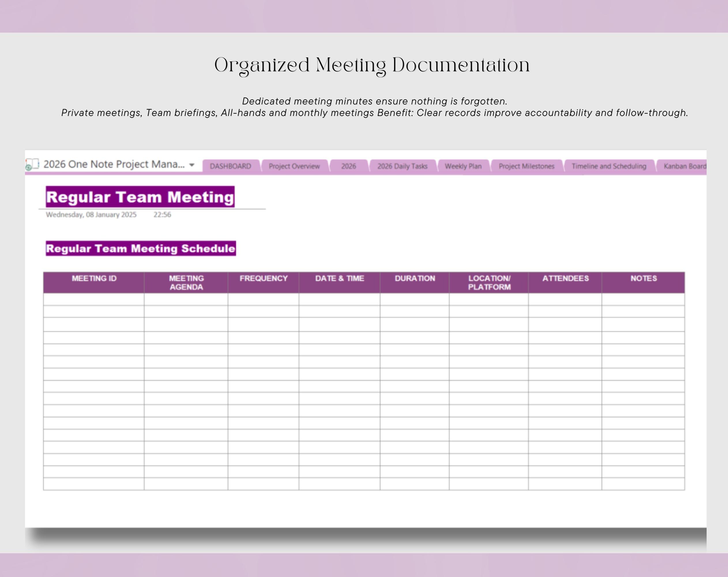
Task: Open the Weekly Plan tab
Action: click(463, 166)
